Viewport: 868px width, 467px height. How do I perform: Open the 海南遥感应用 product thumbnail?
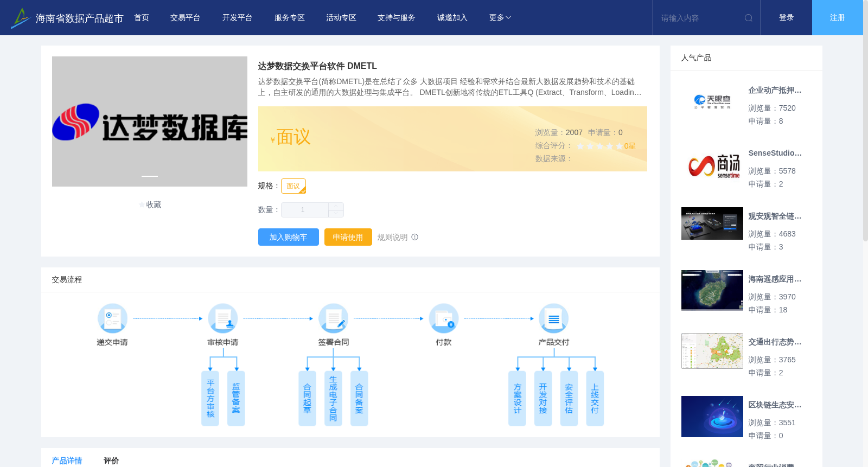(x=712, y=290)
